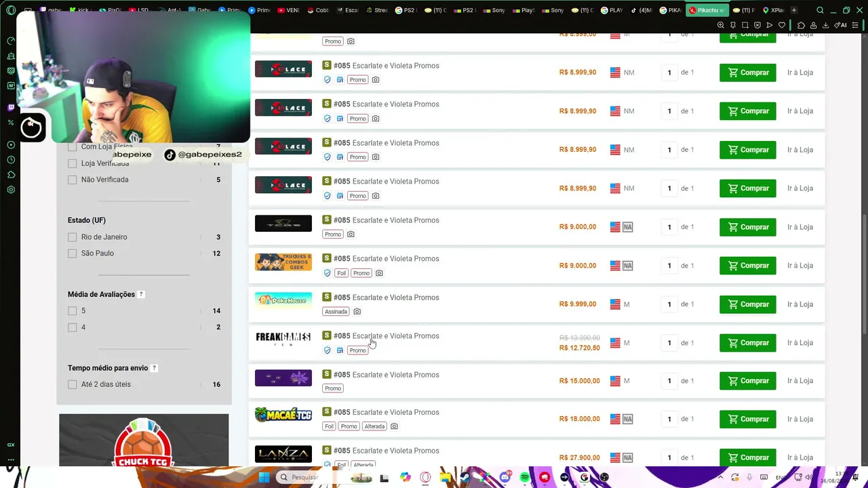Screen dimensions: 868x488
Task: Check Até 2 dias úteis filter
Action: [x=73, y=384]
